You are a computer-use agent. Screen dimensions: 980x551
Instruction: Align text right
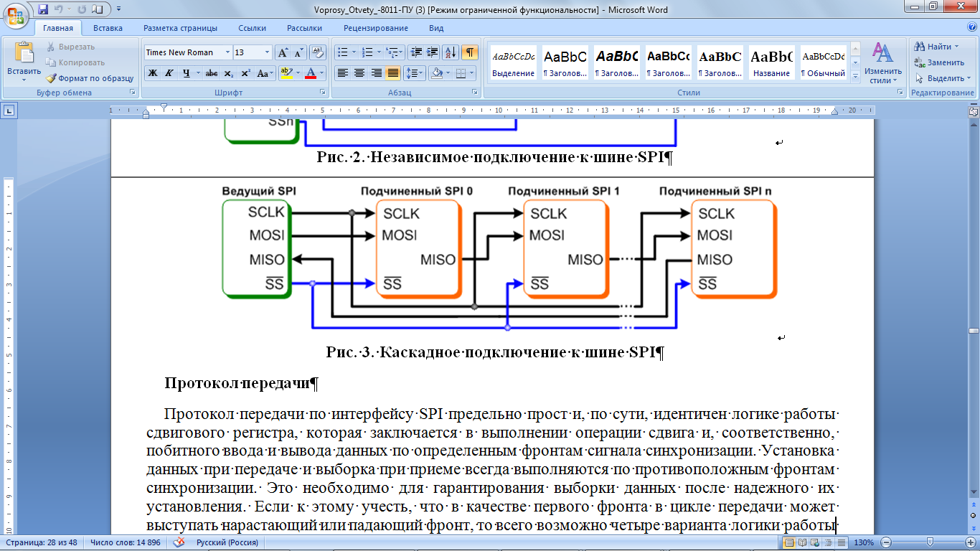tap(376, 72)
